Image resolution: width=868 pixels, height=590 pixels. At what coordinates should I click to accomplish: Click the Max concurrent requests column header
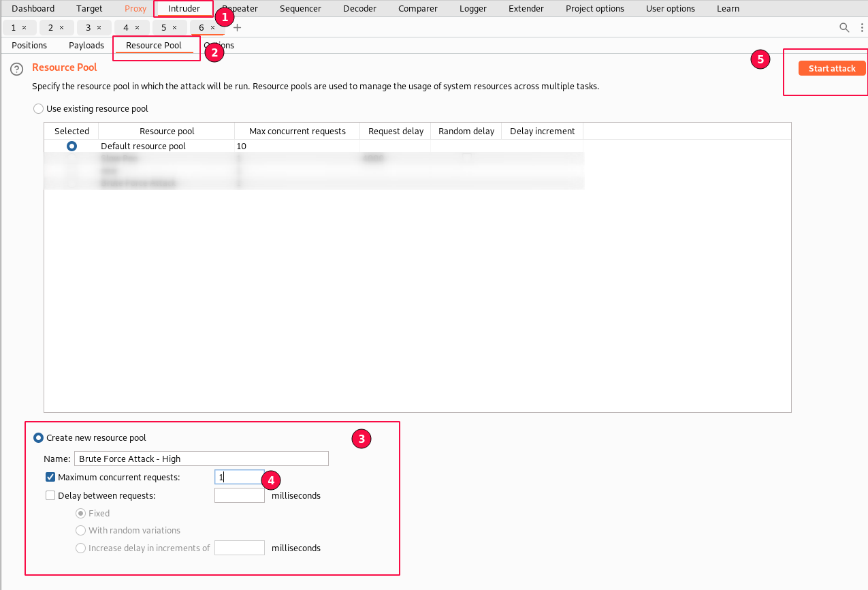[x=297, y=131]
